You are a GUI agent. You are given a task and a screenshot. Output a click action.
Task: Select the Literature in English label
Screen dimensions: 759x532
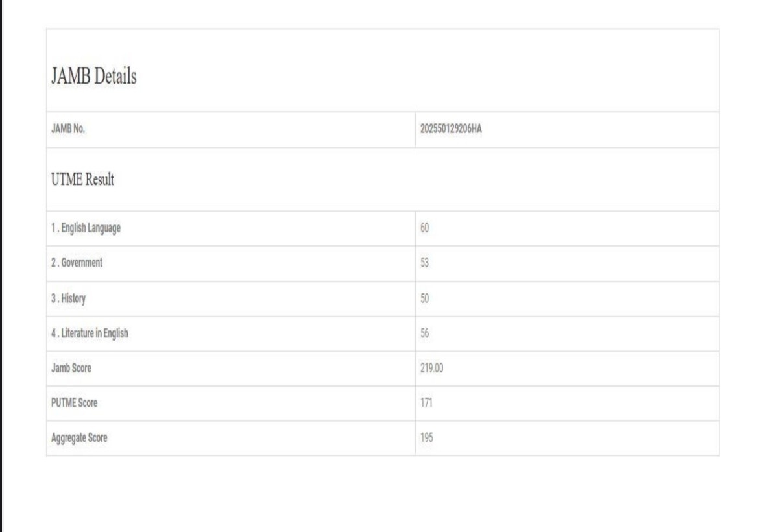click(90, 333)
